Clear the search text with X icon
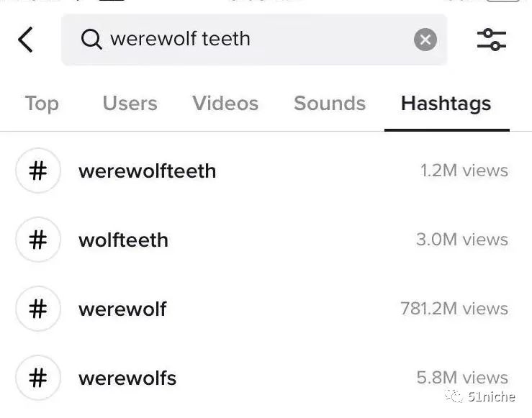 [x=425, y=40]
